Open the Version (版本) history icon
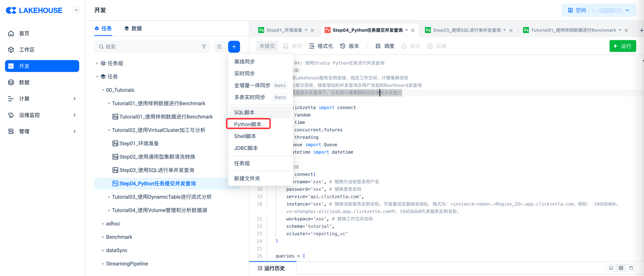 [349, 46]
